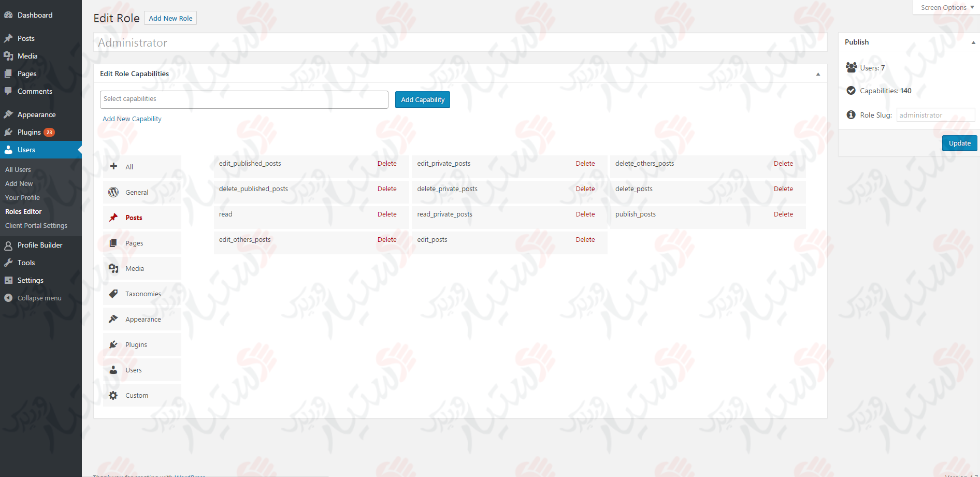Click the Comments speech bubble icon in sidebar

[x=8, y=91]
